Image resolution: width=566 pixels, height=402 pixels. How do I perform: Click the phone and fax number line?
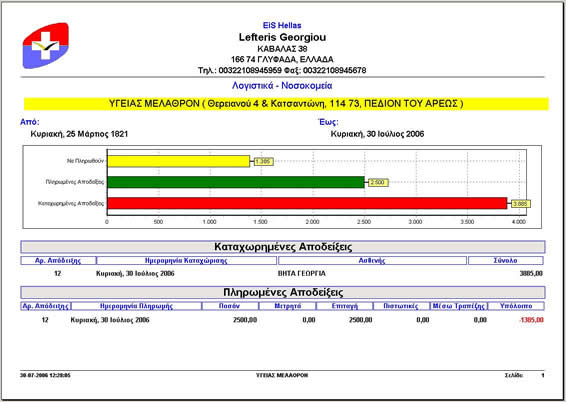pyautogui.click(x=282, y=70)
